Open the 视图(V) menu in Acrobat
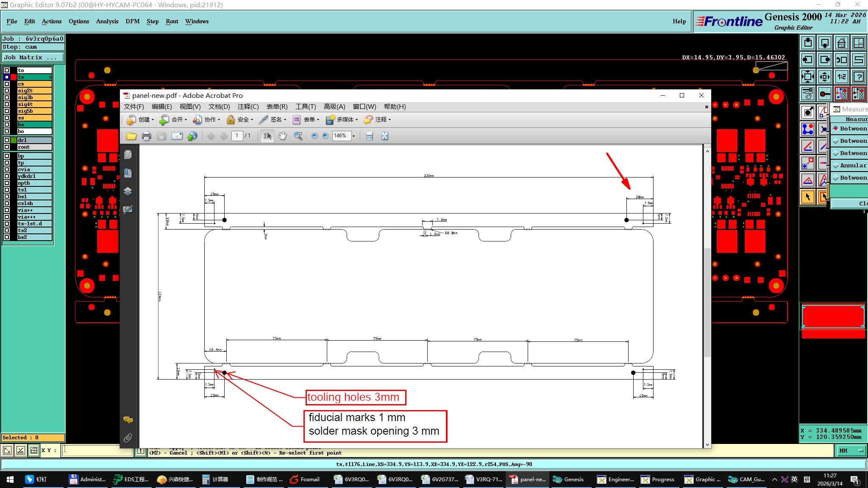868x488 pixels. pos(189,107)
